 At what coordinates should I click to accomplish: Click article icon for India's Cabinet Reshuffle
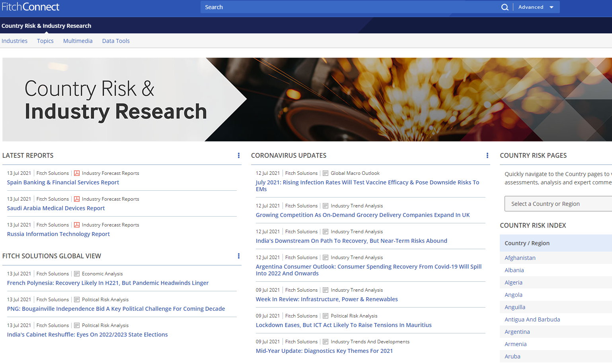77,325
